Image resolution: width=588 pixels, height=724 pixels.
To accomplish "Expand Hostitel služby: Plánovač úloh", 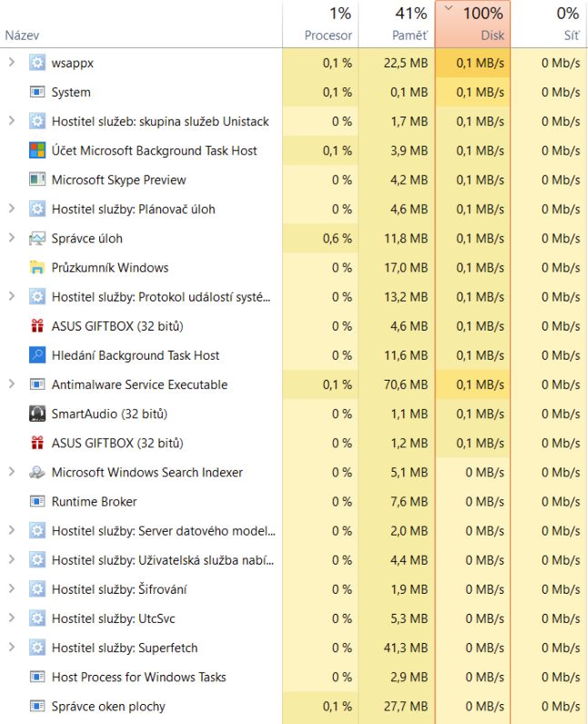I will point(12,209).
